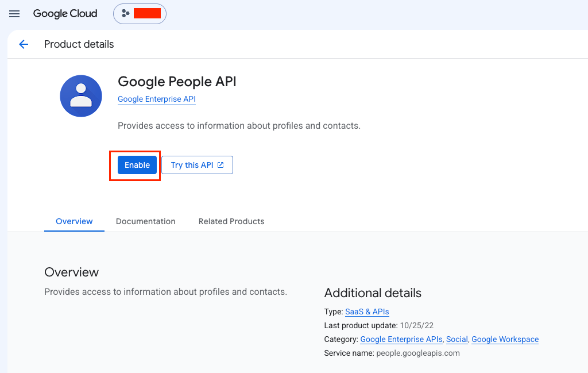Open the Social category link

(x=457, y=339)
